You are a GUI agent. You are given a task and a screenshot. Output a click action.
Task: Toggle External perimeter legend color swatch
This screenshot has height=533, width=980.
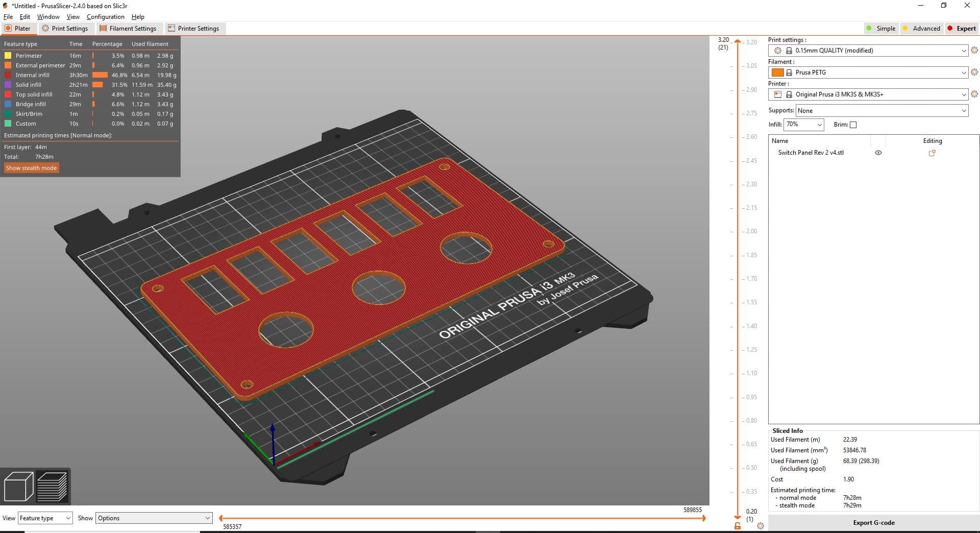(8, 65)
